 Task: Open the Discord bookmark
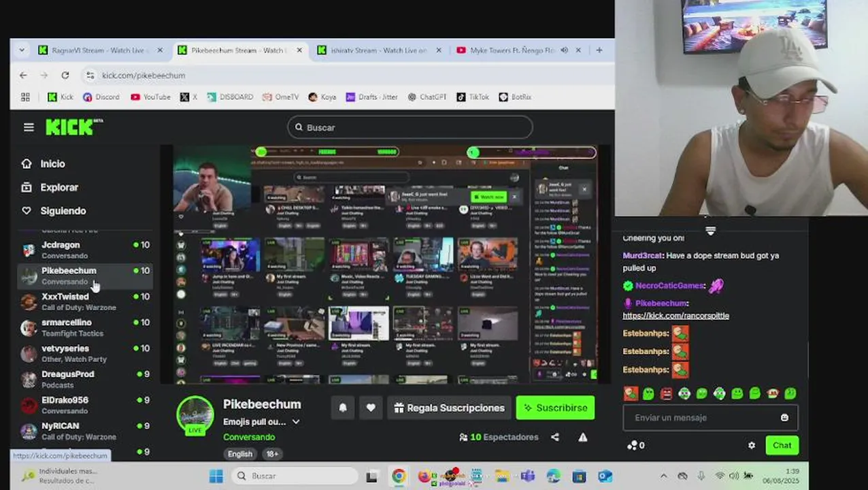101,97
